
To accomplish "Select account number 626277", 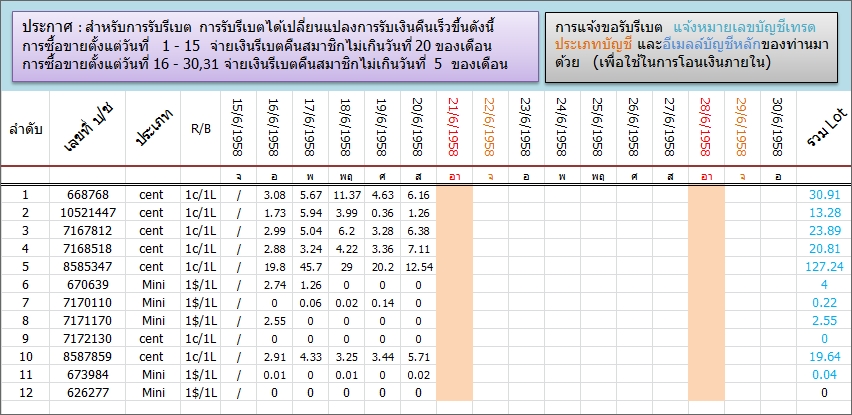I will (88, 392).
